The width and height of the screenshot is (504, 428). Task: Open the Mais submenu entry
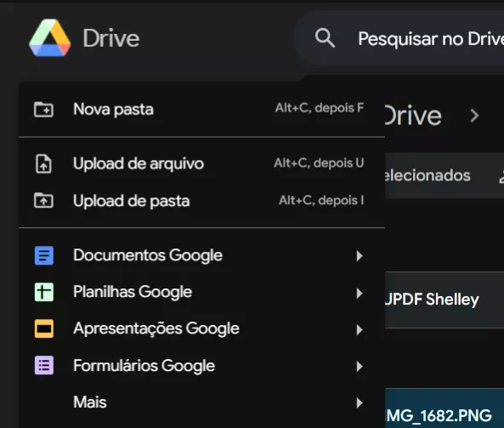tap(202, 402)
